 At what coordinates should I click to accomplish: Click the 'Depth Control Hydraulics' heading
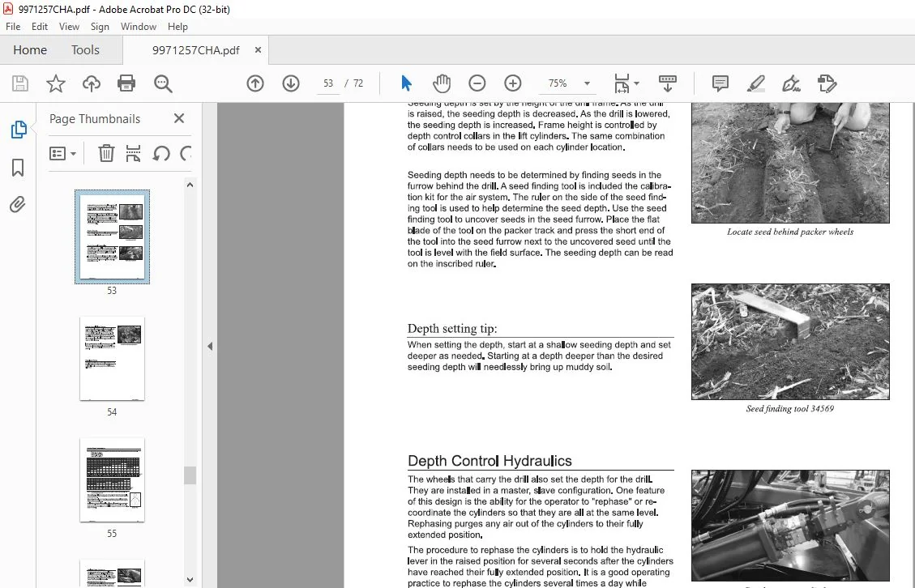490,461
